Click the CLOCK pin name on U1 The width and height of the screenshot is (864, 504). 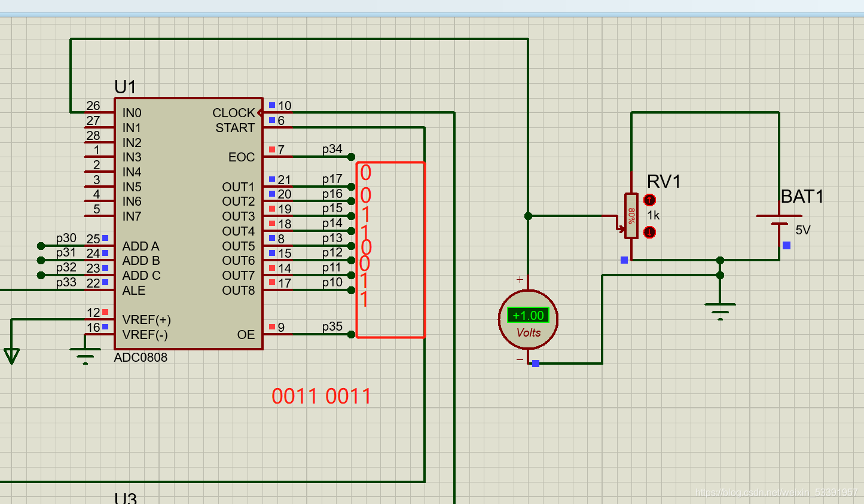(x=234, y=113)
